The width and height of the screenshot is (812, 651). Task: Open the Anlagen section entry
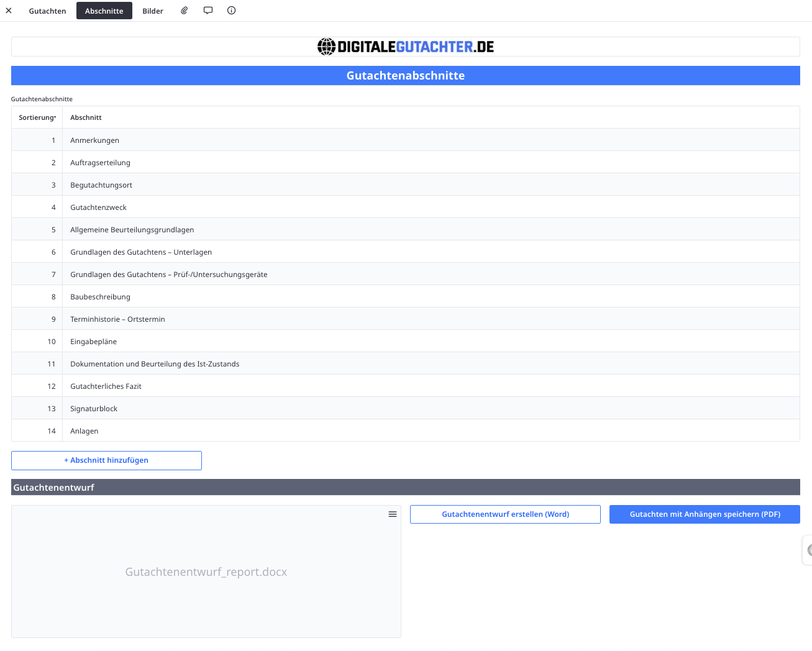tap(84, 430)
